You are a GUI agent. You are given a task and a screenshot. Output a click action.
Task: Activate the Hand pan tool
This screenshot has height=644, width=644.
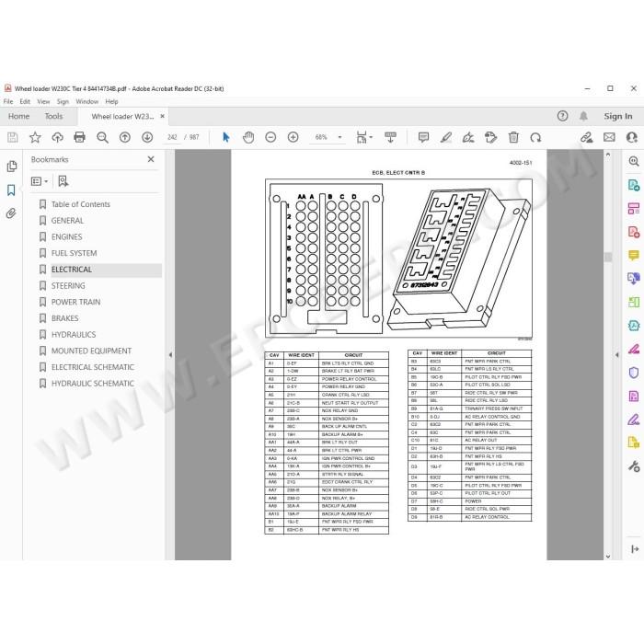tap(248, 137)
